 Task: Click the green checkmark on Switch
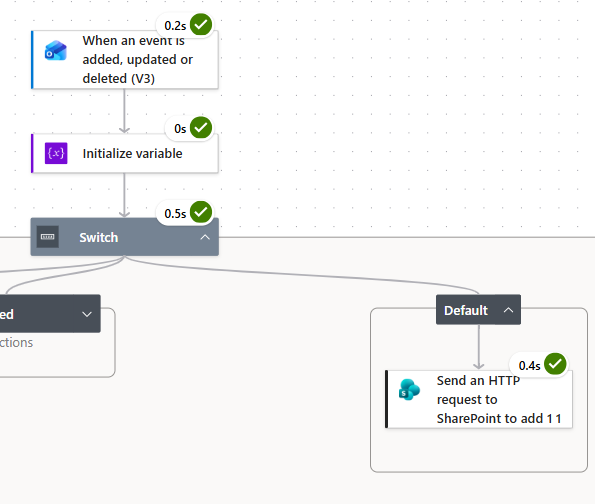tap(201, 212)
